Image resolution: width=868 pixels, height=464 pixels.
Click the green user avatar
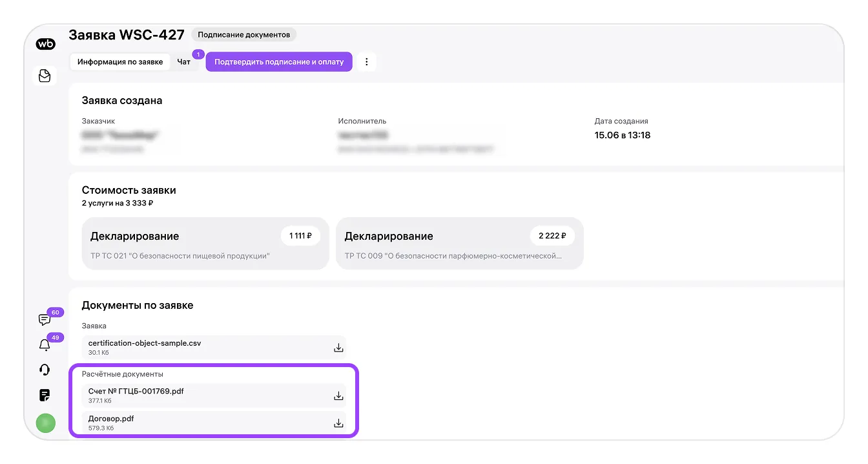pyautogui.click(x=45, y=423)
